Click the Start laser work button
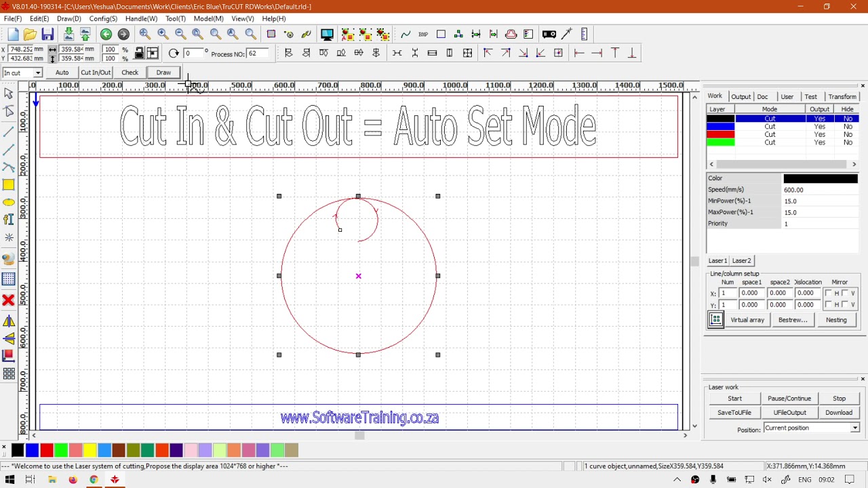This screenshot has width=868, height=488. [734, 399]
